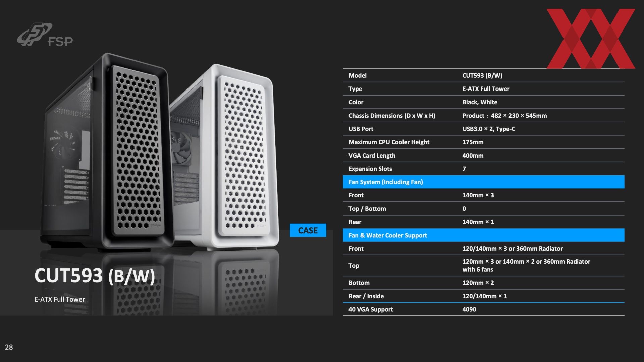The height and width of the screenshot is (362, 644).
Task: Click the Fan & Water Cooler Support header
Action: [x=484, y=235]
